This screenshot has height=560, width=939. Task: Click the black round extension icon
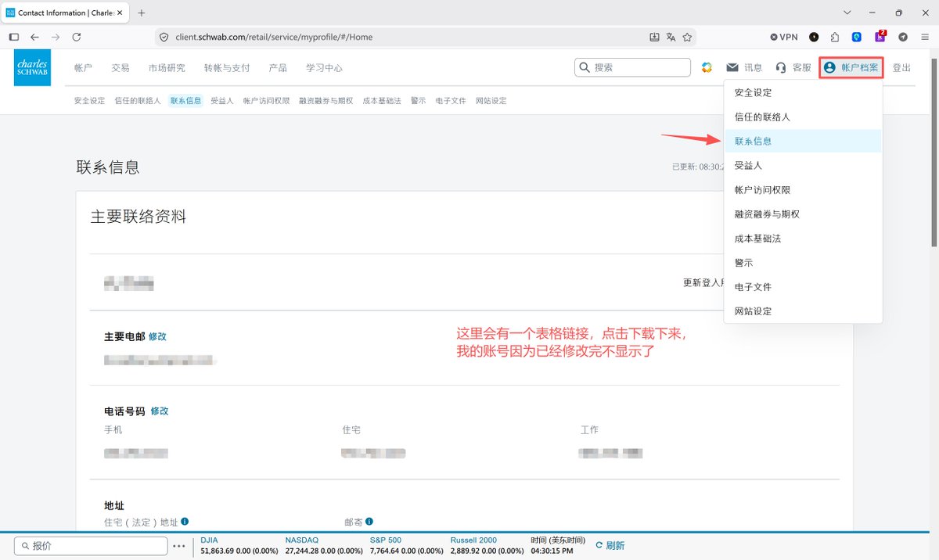pyautogui.click(x=814, y=37)
